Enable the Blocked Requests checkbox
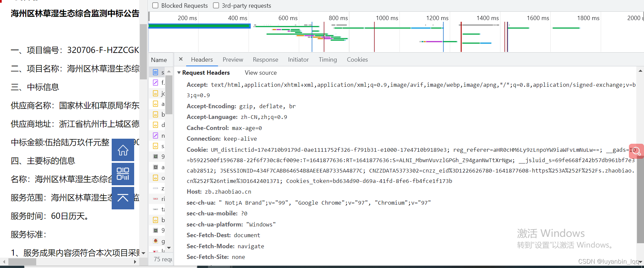Screen dimensions: 644x268 click(x=155, y=5)
